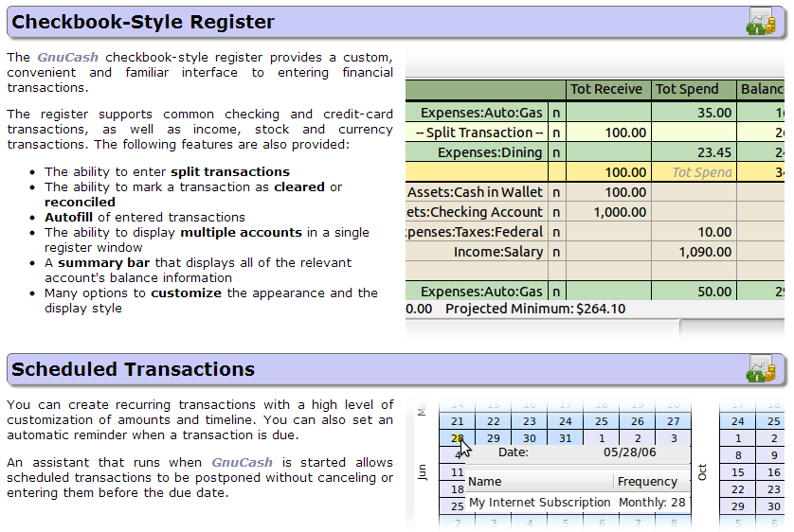794x532 pixels.
Task: Click bold text Autofill
Action: [69, 217]
